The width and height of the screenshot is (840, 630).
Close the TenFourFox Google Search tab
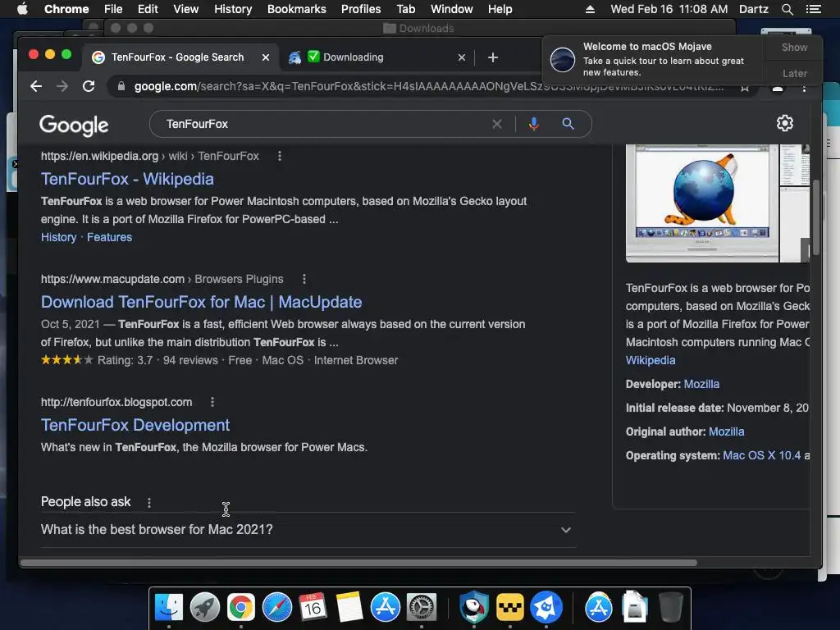pos(266,57)
